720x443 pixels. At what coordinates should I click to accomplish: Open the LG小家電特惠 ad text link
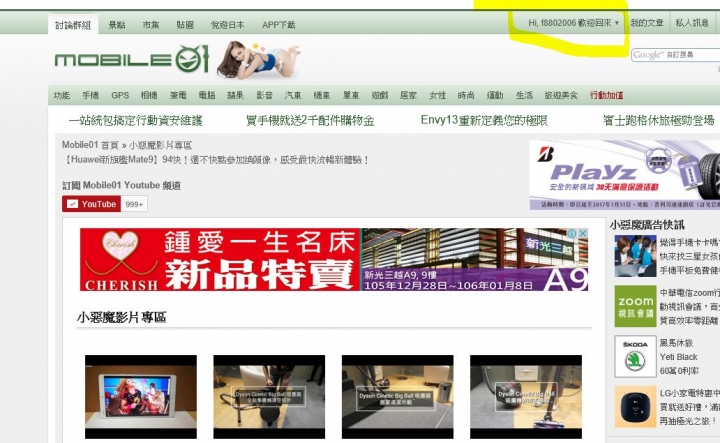pos(690,407)
